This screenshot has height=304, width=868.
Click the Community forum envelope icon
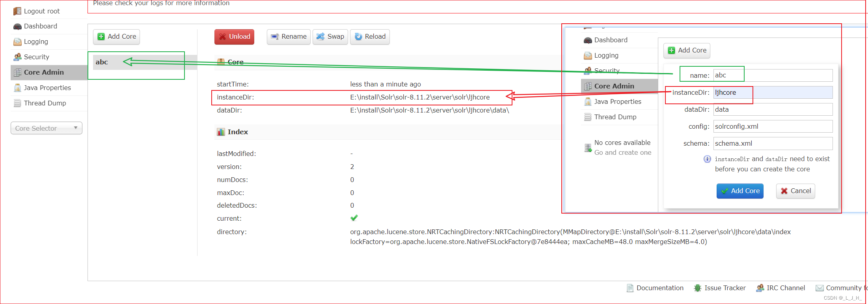click(x=820, y=288)
